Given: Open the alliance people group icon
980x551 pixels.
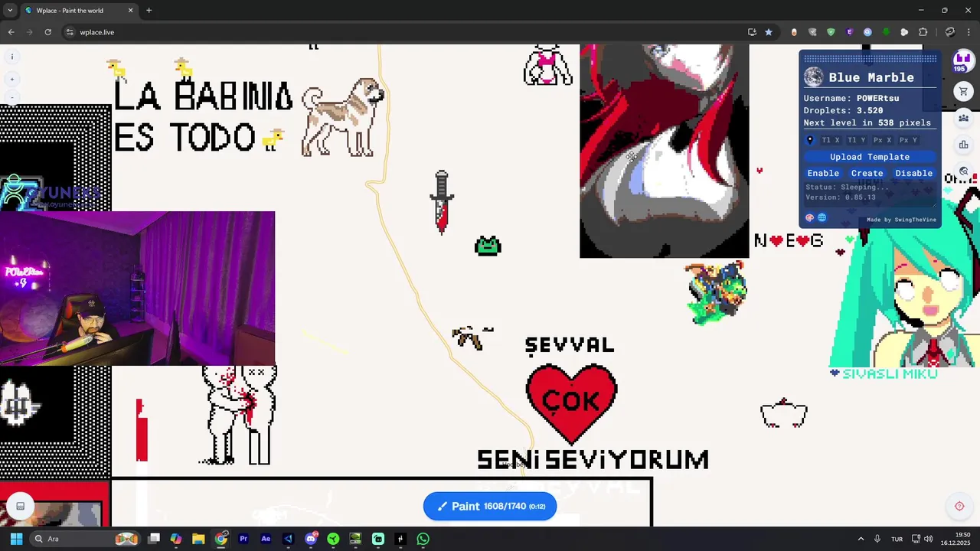Looking at the screenshot, I should pos(963,118).
